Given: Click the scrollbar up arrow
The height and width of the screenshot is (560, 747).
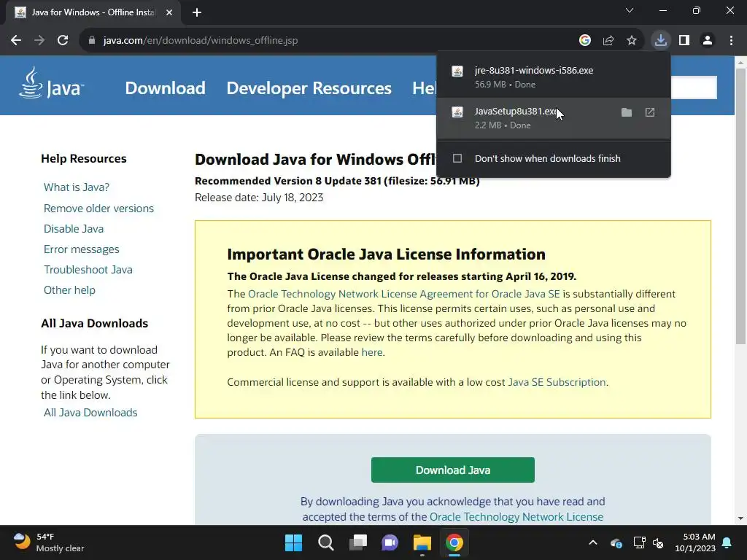Looking at the screenshot, I should pos(740,62).
